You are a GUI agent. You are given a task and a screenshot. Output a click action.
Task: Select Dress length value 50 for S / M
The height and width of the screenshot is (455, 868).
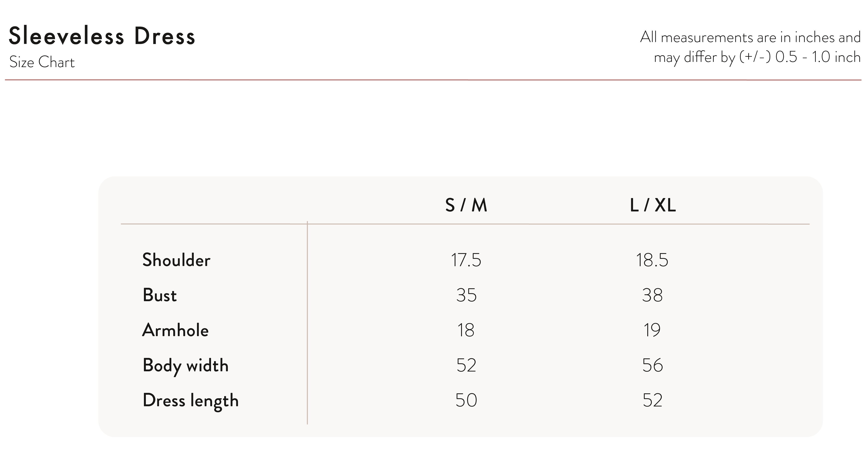click(466, 400)
